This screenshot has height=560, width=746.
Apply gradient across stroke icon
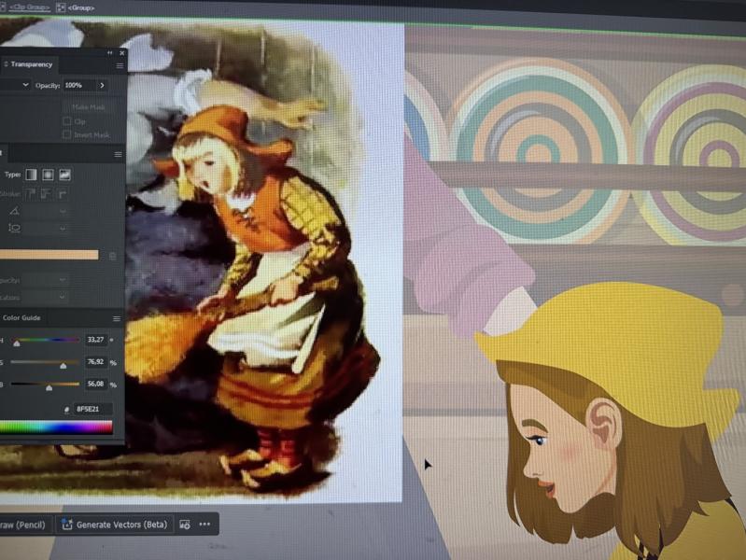[63, 193]
